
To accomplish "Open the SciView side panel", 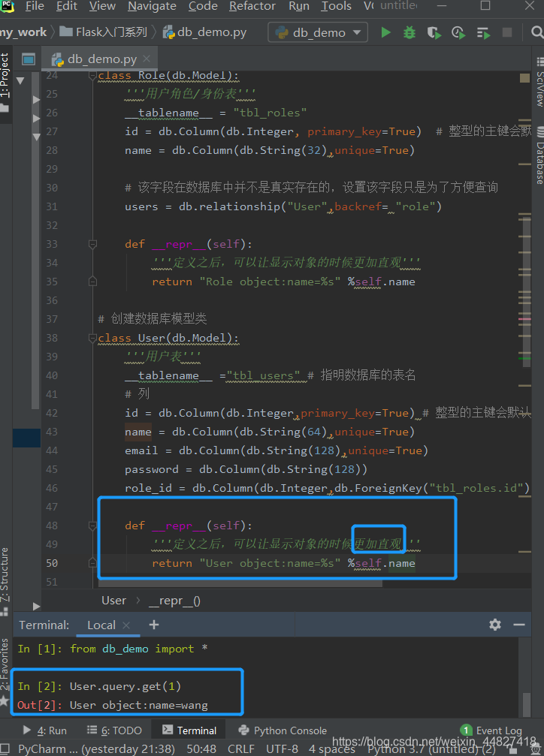I will click(539, 83).
